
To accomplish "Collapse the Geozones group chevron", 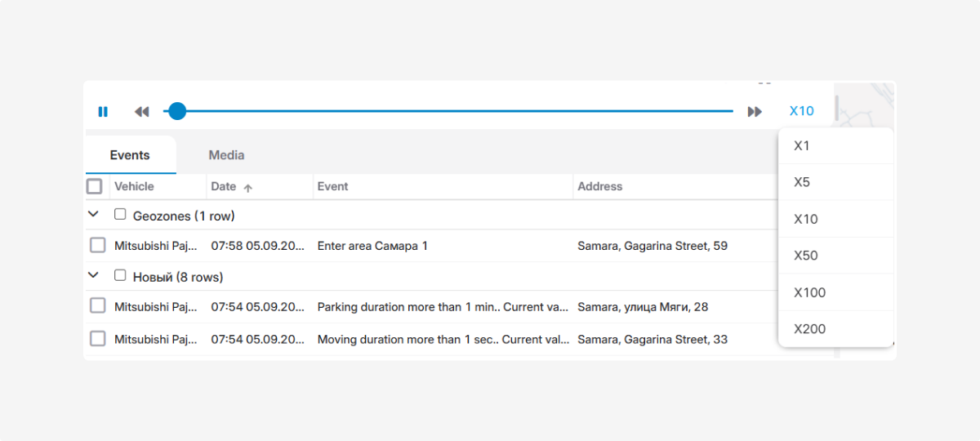I will click(93, 215).
